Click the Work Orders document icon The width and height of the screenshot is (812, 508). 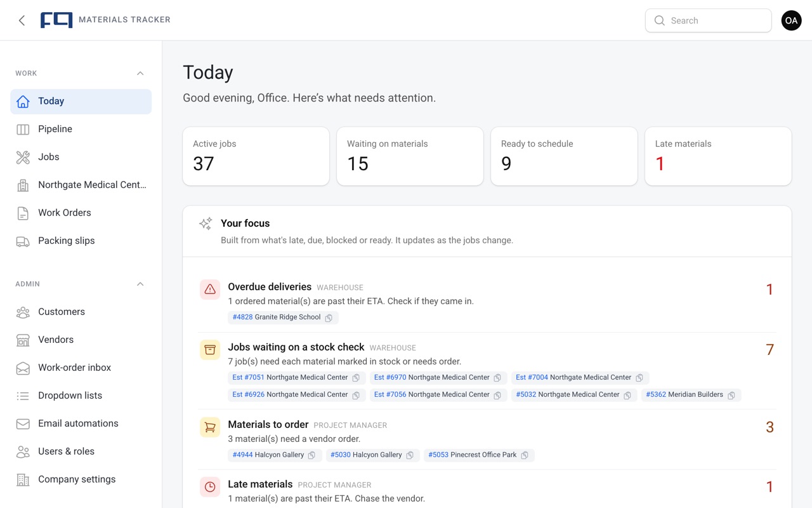(x=23, y=213)
